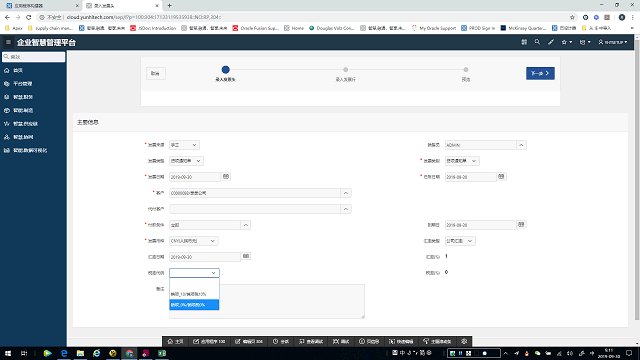This screenshot has width=640, height=360.
Task: Click Home in the developer toolbar
Action: (x=176, y=341)
